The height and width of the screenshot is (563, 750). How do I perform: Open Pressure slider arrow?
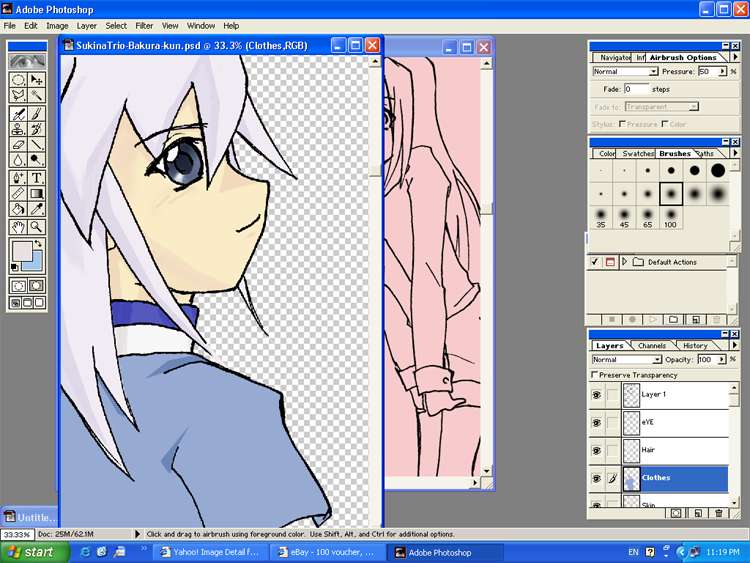[x=722, y=71]
